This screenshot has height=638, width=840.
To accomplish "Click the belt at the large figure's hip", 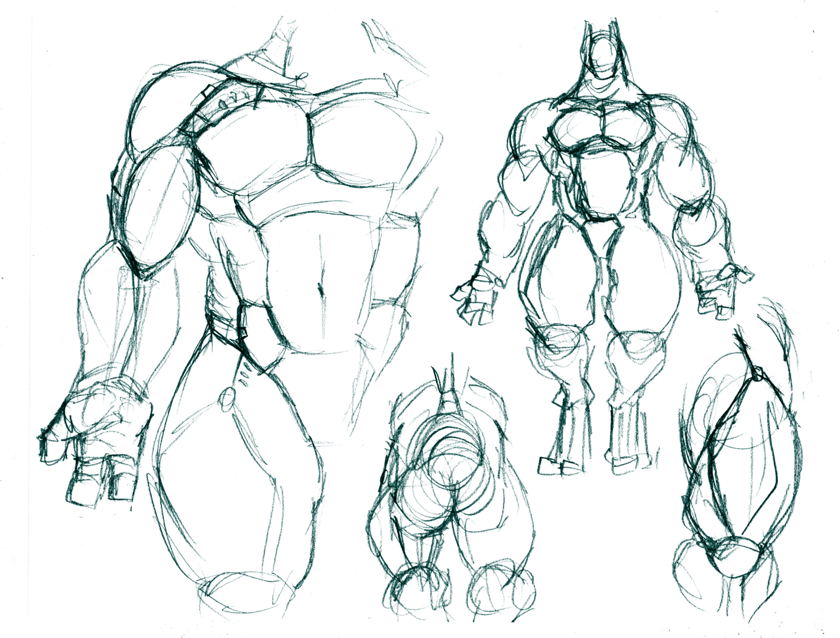I will tap(228, 326).
